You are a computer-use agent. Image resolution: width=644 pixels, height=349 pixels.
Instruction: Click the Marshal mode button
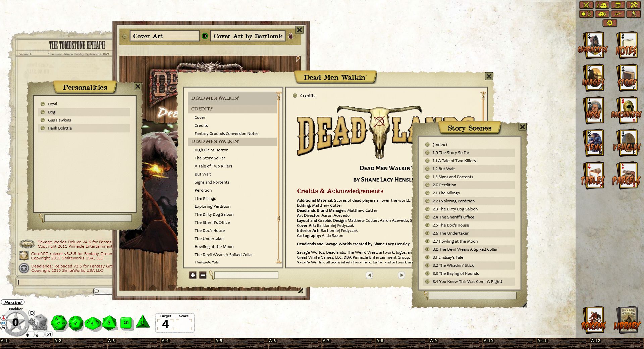tap(13, 302)
